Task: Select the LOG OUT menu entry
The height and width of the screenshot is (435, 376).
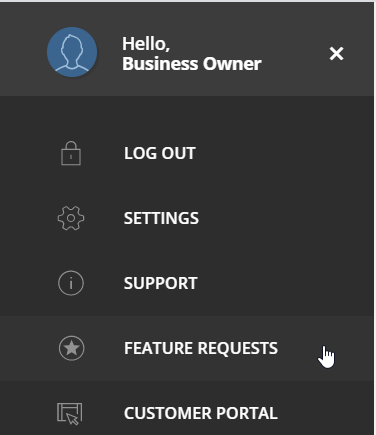Action: [187, 153]
